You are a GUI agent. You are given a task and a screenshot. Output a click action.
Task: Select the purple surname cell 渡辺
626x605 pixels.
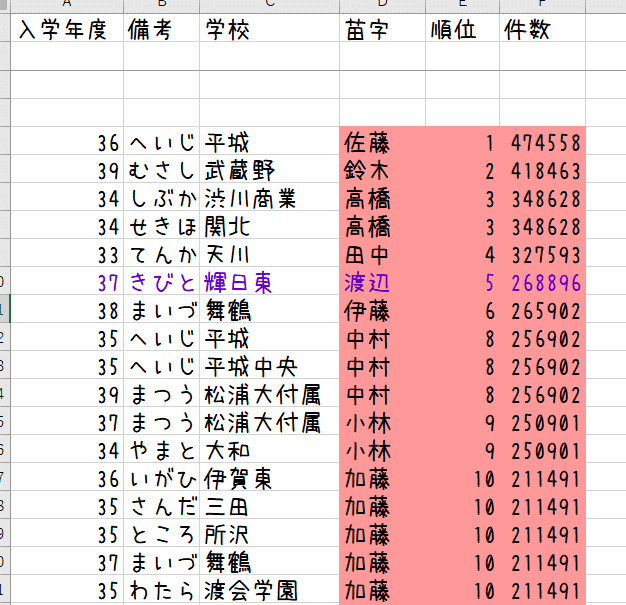click(x=382, y=281)
